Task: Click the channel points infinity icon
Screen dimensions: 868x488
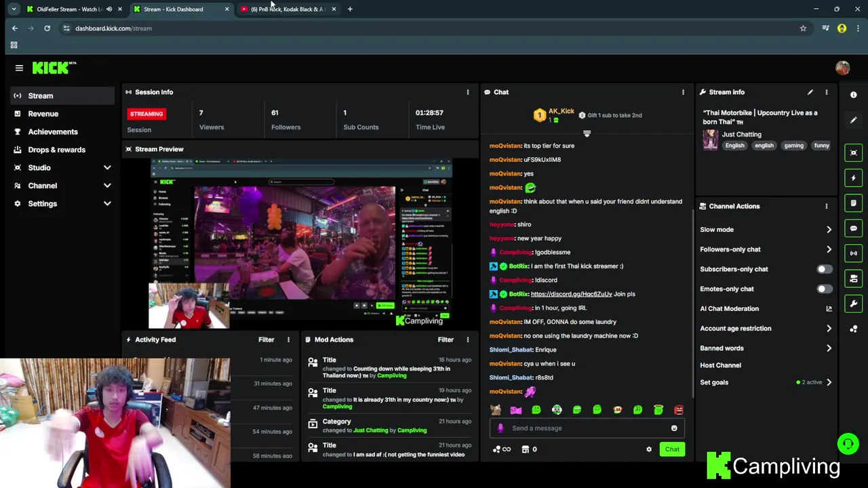Action: point(502,449)
